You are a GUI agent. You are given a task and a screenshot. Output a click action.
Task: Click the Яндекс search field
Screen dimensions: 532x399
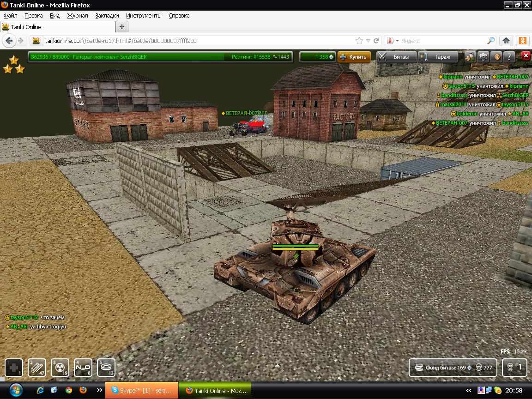443,41
